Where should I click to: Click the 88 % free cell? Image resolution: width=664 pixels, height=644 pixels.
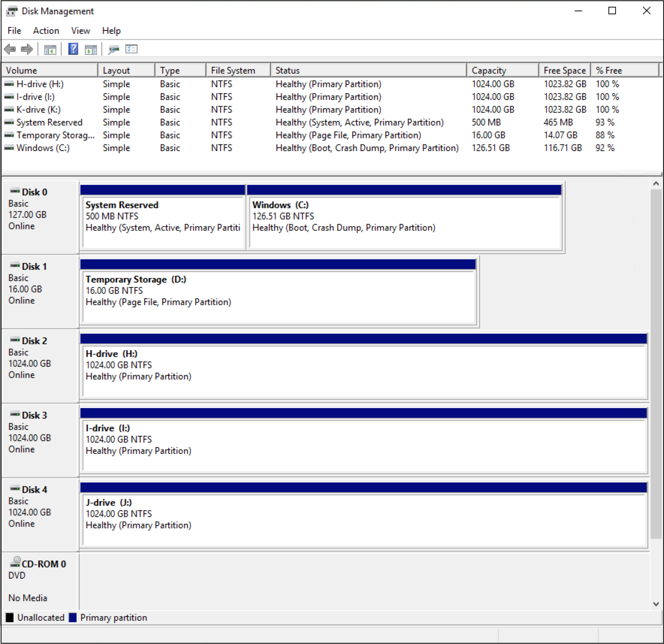point(605,135)
